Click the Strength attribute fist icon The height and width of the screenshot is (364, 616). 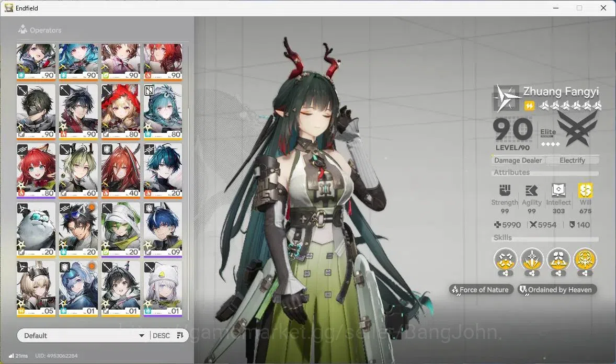click(505, 190)
